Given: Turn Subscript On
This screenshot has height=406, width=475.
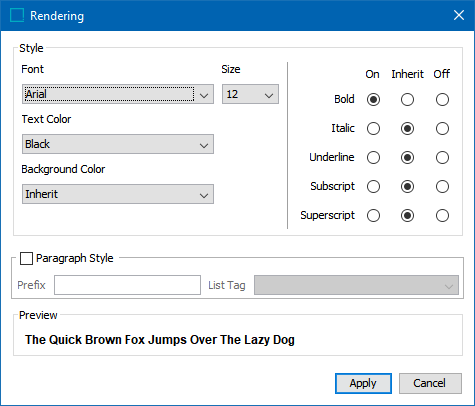Looking at the screenshot, I should (x=373, y=186).
